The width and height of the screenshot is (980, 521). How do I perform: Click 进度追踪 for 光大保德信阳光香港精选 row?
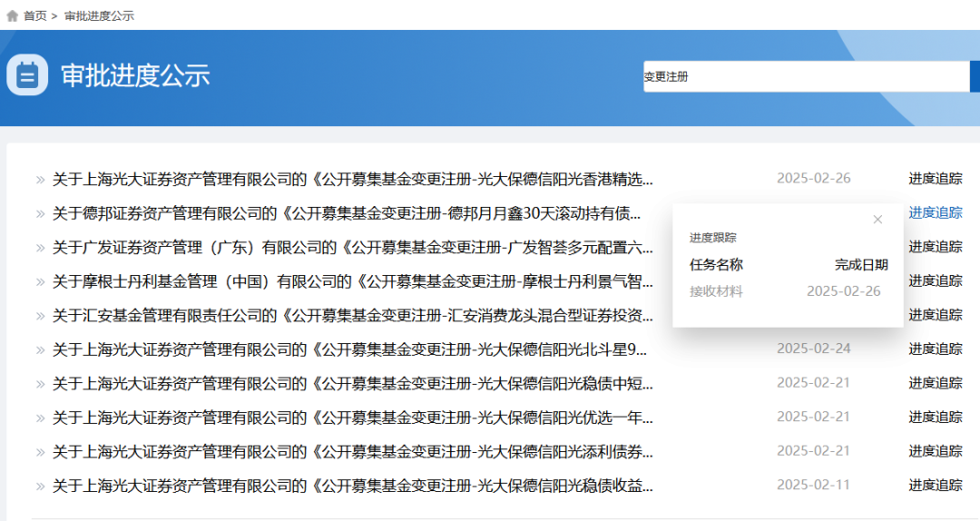935,179
